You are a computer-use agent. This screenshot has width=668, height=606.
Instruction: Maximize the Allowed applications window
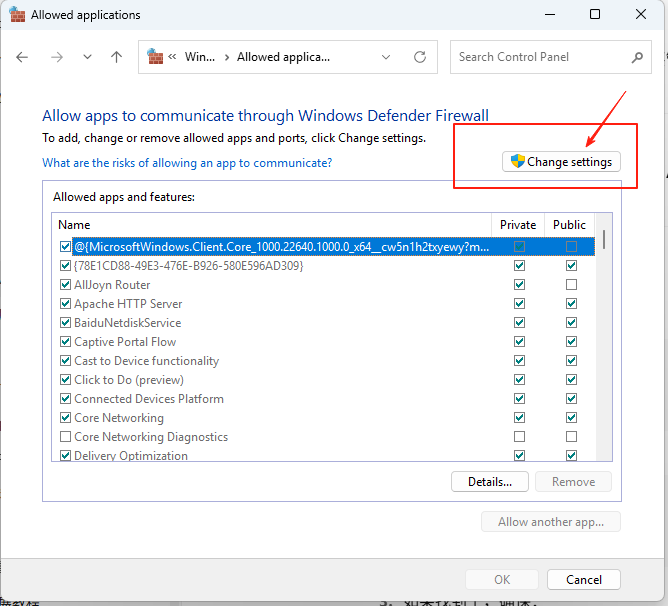[595, 14]
